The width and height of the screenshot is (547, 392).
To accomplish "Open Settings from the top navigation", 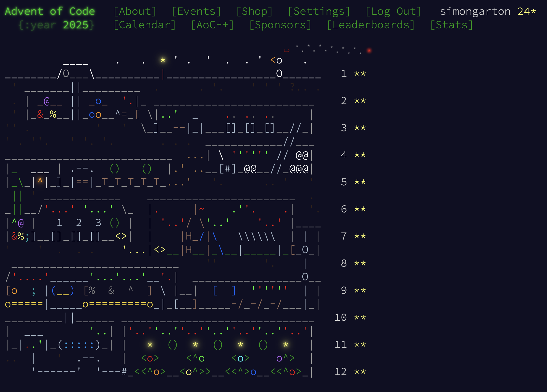I will (x=319, y=11).
